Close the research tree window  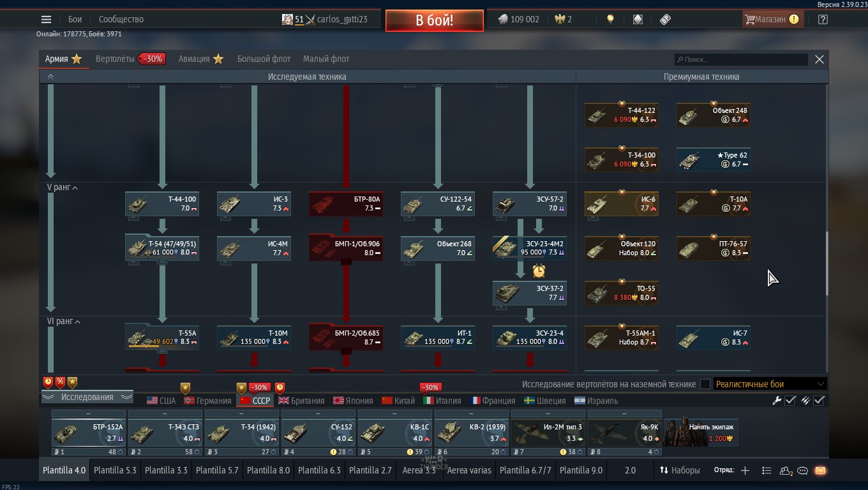(819, 59)
